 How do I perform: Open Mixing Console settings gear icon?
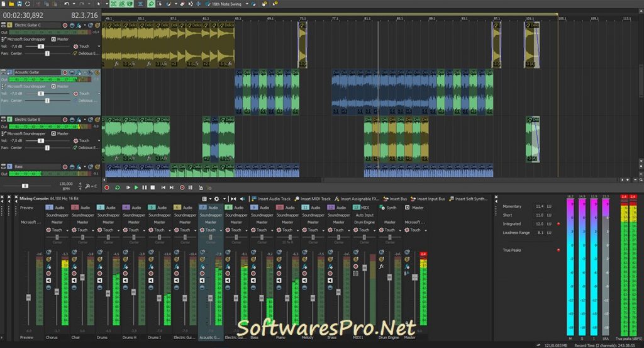[x=216, y=199]
